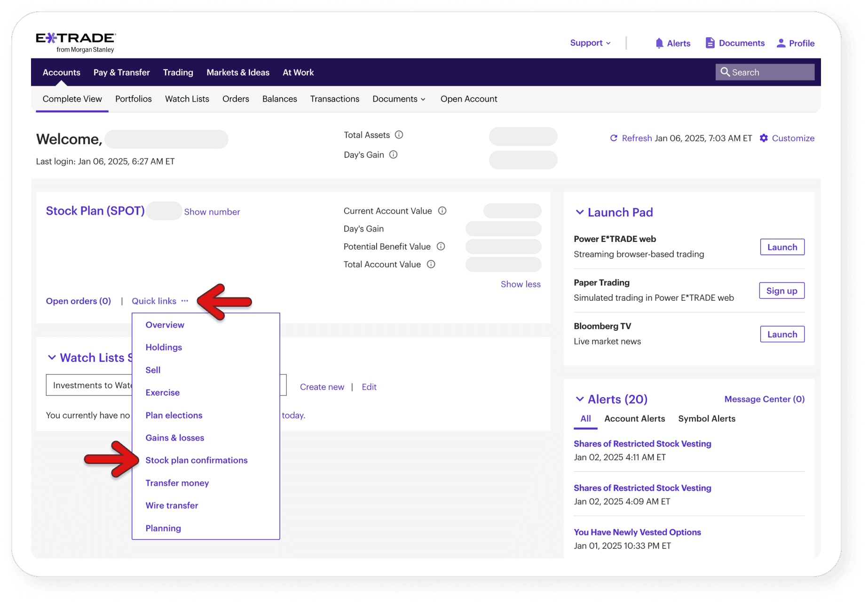Click Open orders (0) link
This screenshot has width=868, height=608.
tap(79, 301)
